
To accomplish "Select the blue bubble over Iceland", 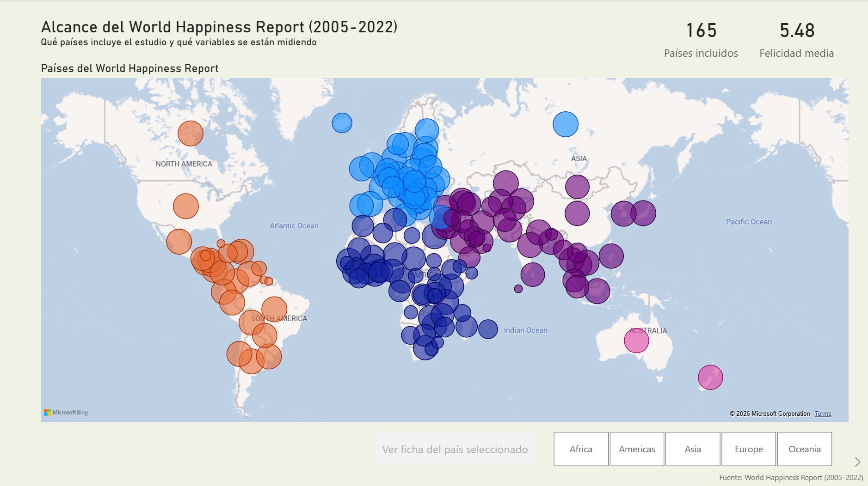I will pos(342,122).
